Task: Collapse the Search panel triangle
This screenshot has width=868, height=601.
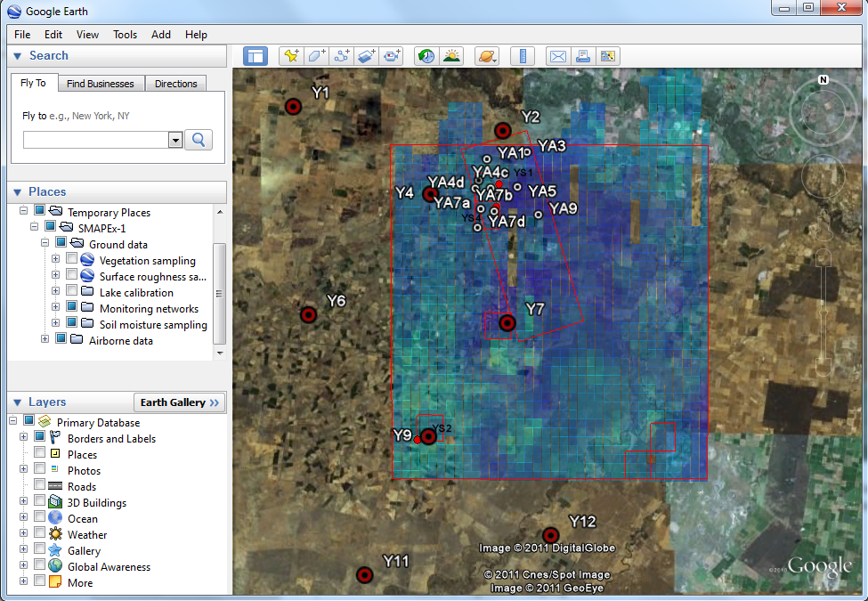Action: pyautogui.click(x=17, y=56)
